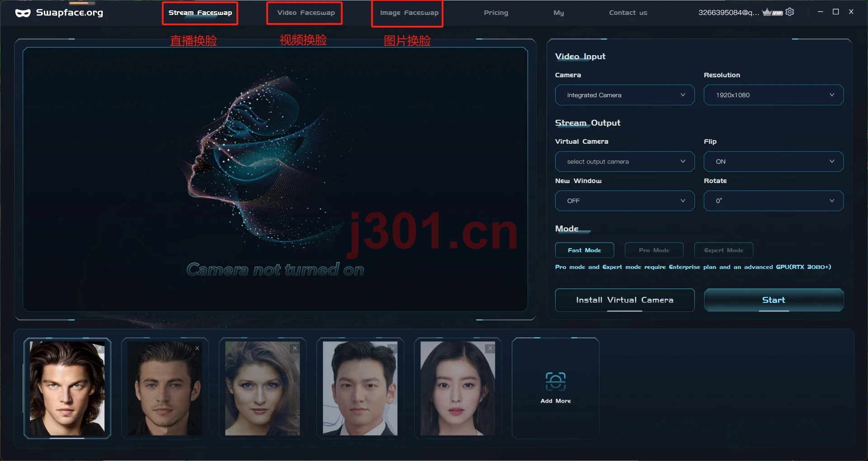Image resolution: width=868 pixels, height=461 pixels.
Task: Remove the last female face thumbnail
Action: pyautogui.click(x=490, y=348)
